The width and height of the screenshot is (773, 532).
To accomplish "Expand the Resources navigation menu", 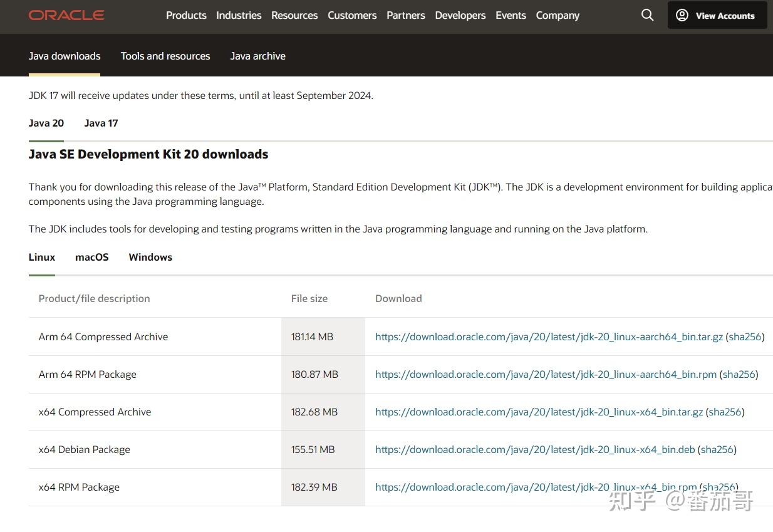I will (294, 15).
